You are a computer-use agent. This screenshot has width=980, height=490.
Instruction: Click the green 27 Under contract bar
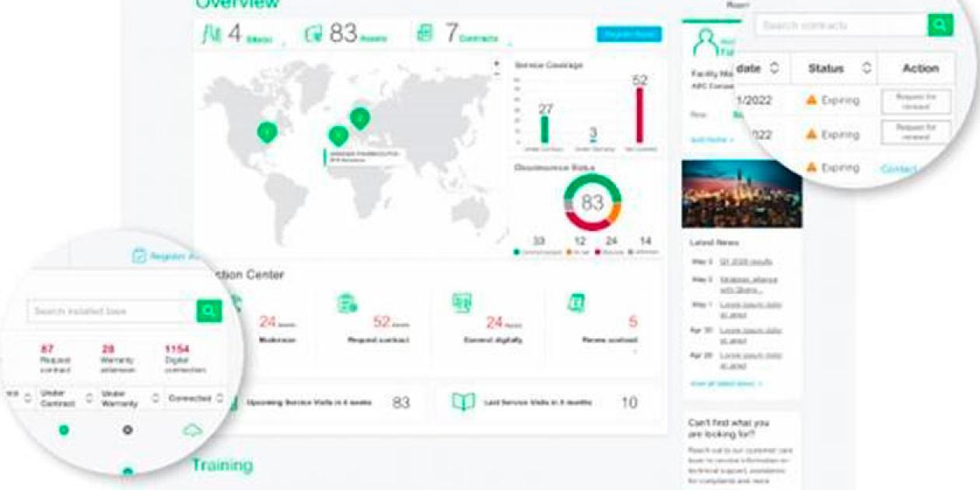[x=545, y=129]
